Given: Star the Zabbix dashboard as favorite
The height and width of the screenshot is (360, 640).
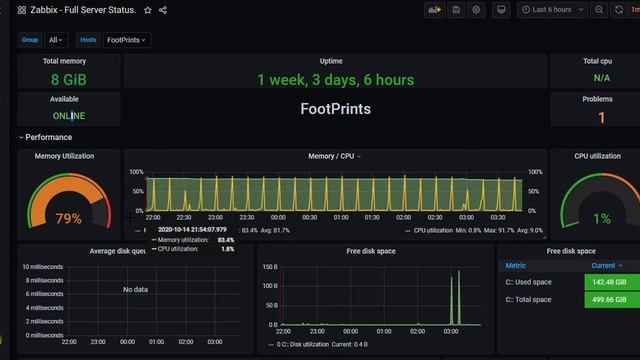Looking at the screenshot, I should point(148,10).
